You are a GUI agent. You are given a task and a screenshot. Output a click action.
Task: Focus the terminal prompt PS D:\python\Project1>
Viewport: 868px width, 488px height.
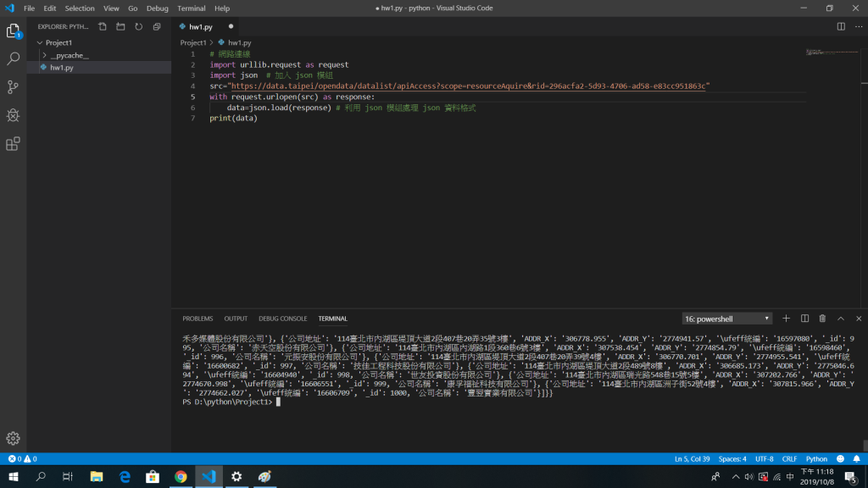(227, 402)
